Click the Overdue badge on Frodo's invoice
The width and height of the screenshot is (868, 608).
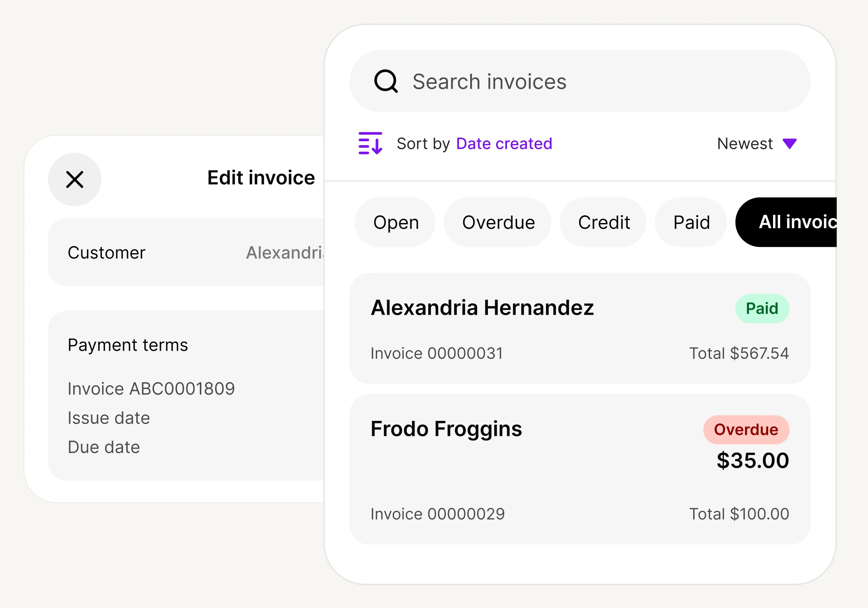point(746,429)
